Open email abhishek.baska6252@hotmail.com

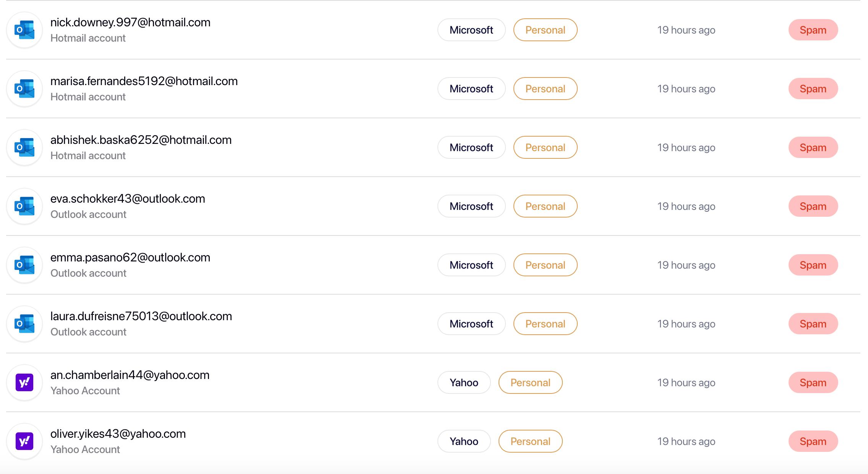[x=141, y=140]
